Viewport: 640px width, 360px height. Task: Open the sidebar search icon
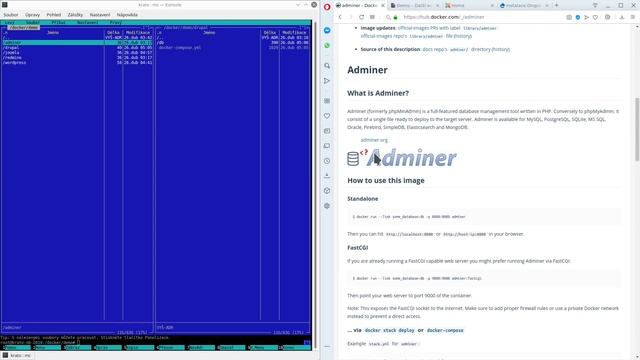pyautogui.click(x=327, y=65)
